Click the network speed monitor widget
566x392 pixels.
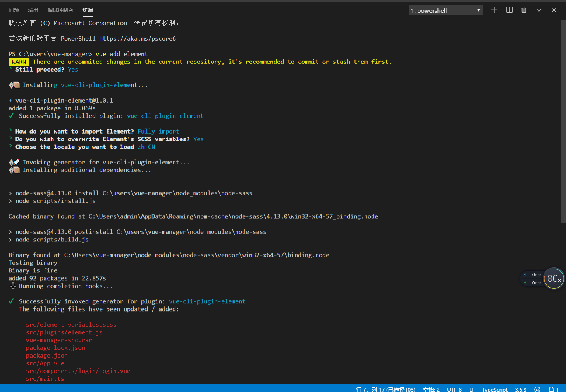(532, 279)
